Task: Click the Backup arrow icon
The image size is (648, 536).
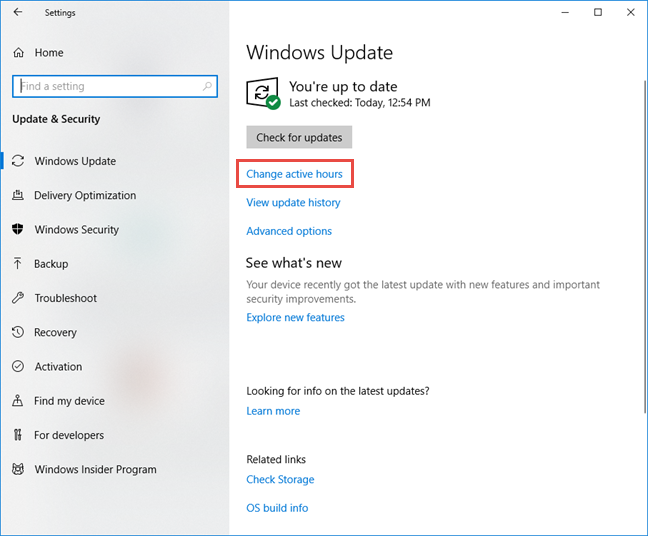Action: pos(18,263)
